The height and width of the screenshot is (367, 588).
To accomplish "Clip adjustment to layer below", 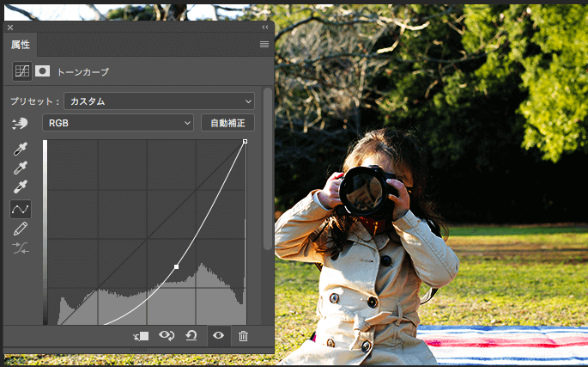I will [142, 336].
